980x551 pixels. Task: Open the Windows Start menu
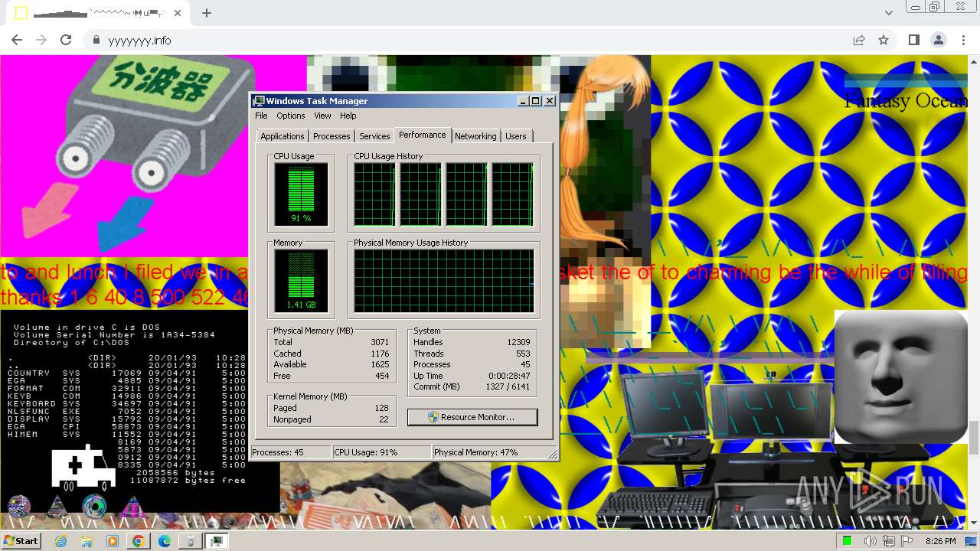(x=21, y=541)
